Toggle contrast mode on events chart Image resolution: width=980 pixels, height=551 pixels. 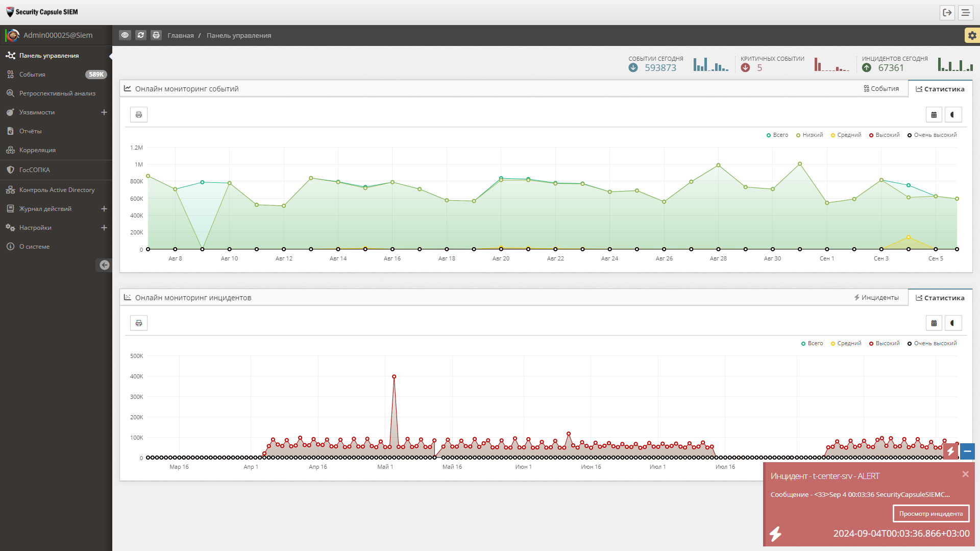(952, 114)
